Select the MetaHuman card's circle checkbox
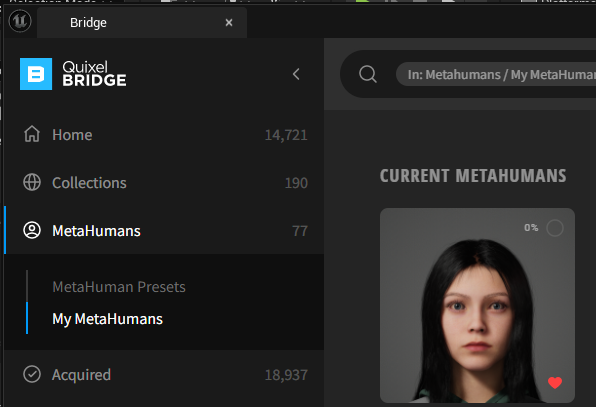The height and width of the screenshot is (407, 596). pyautogui.click(x=555, y=228)
